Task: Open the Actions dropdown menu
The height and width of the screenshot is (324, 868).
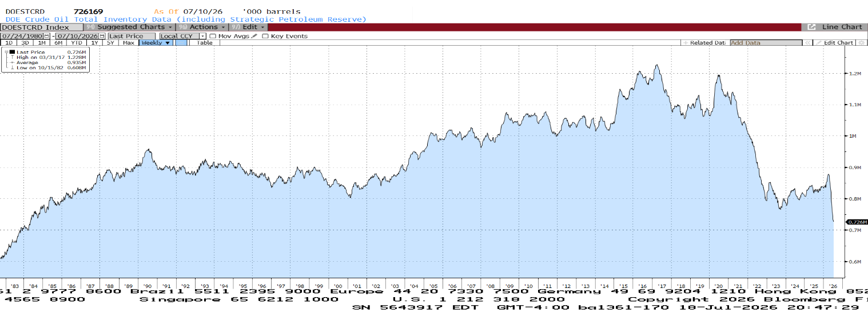Action: pos(202,27)
